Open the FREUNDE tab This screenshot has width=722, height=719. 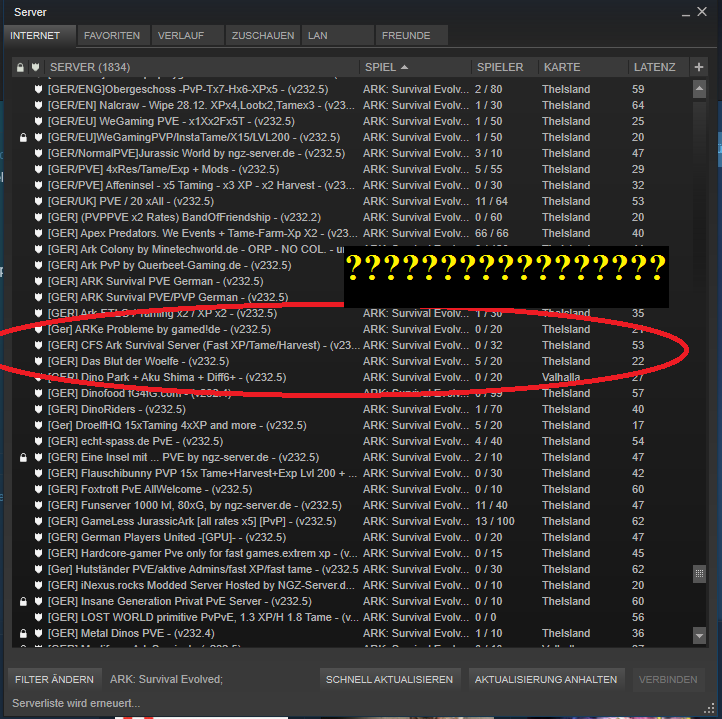[412, 35]
